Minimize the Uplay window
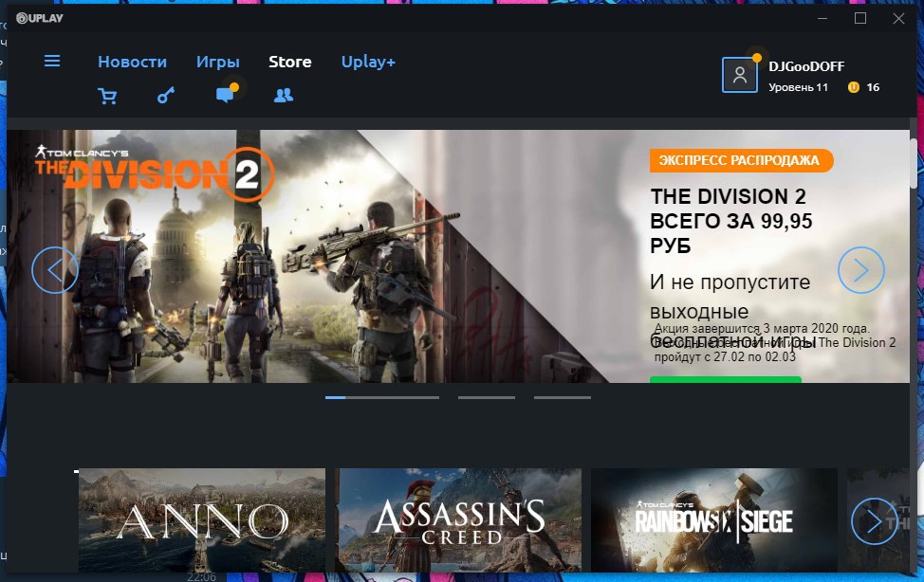Screen dimensions: 924x582 tap(822, 18)
